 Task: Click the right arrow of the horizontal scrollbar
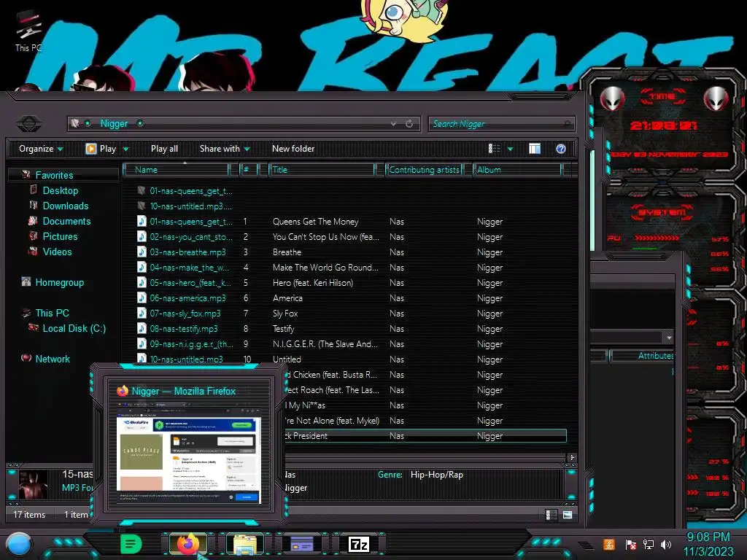point(572,458)
